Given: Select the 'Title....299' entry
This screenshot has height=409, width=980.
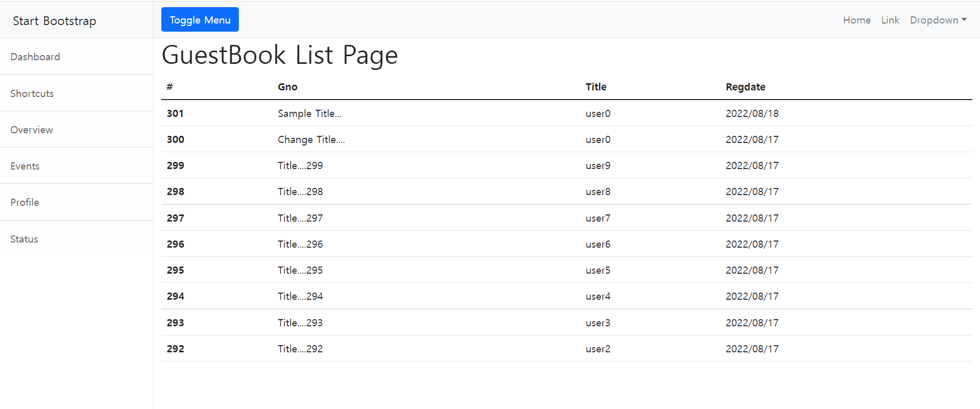Looking at the screenshot, I should pos(300,165).
